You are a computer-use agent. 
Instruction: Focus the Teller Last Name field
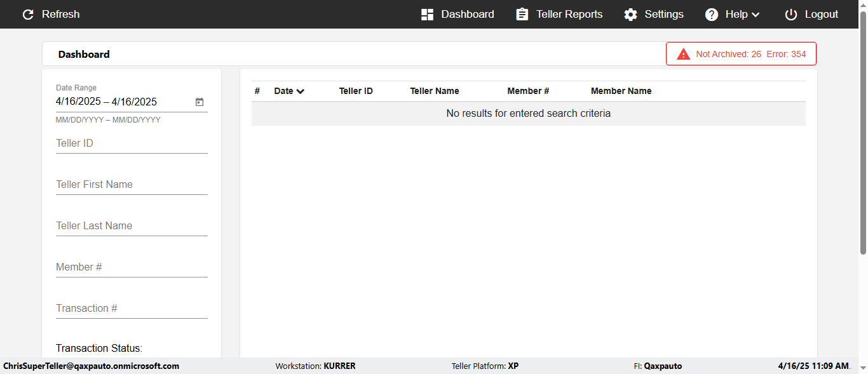[x=132, y=226]
